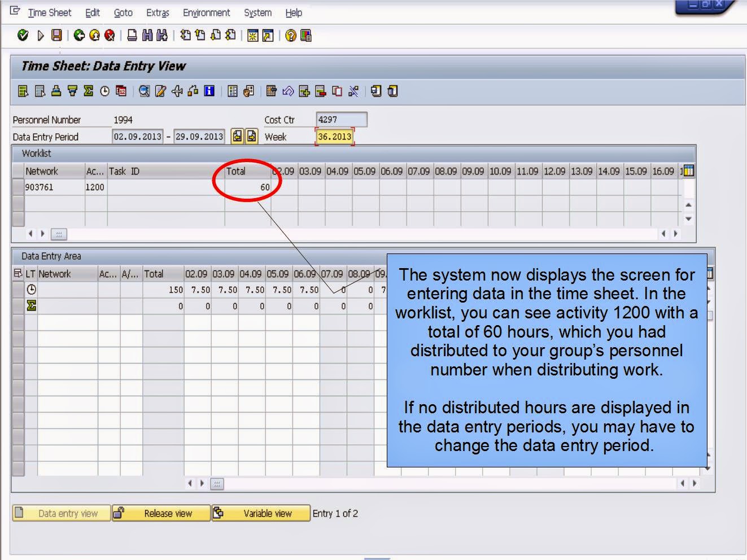The height and width of the screenshot is (560, 747).
Task: Select the row selector for network 903761
Action: pyautogui.click(x=18, y=187)
